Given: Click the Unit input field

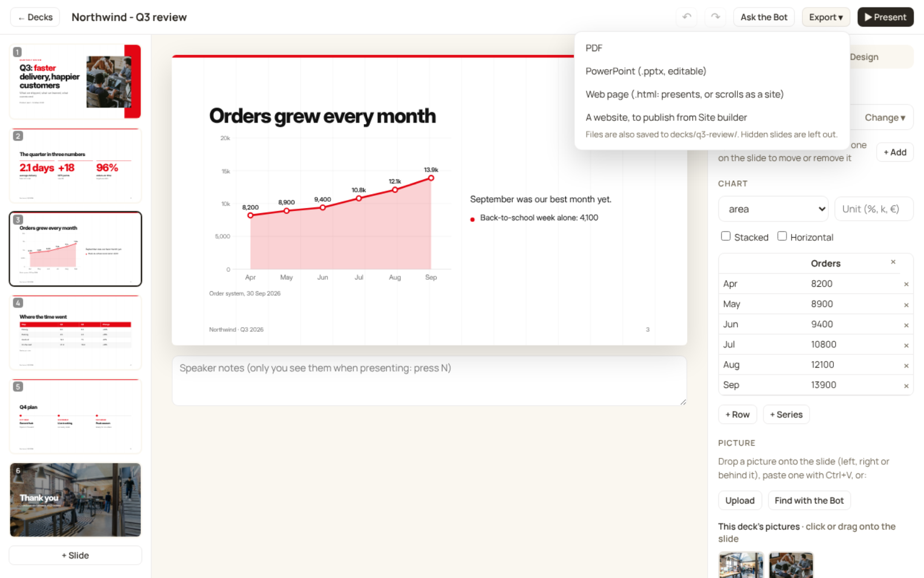Looking at the screenshot, I should click(874, 209).
